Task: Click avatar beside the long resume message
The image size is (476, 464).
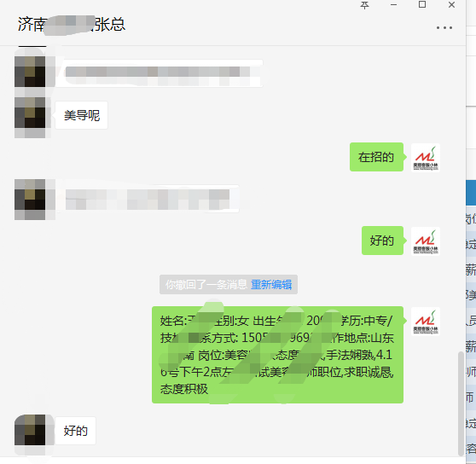Action: click(x=426, y=322)
